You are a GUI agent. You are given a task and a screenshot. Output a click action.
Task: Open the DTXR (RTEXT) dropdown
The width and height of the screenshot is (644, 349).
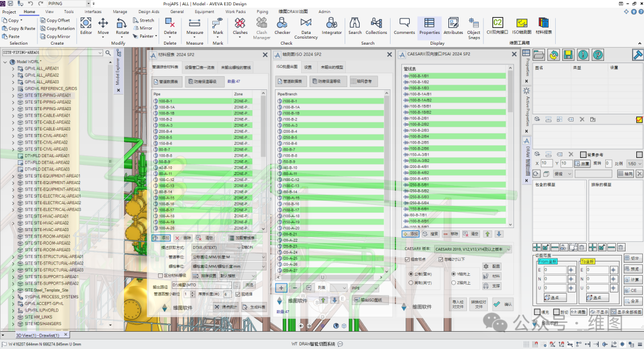point(217,248)
